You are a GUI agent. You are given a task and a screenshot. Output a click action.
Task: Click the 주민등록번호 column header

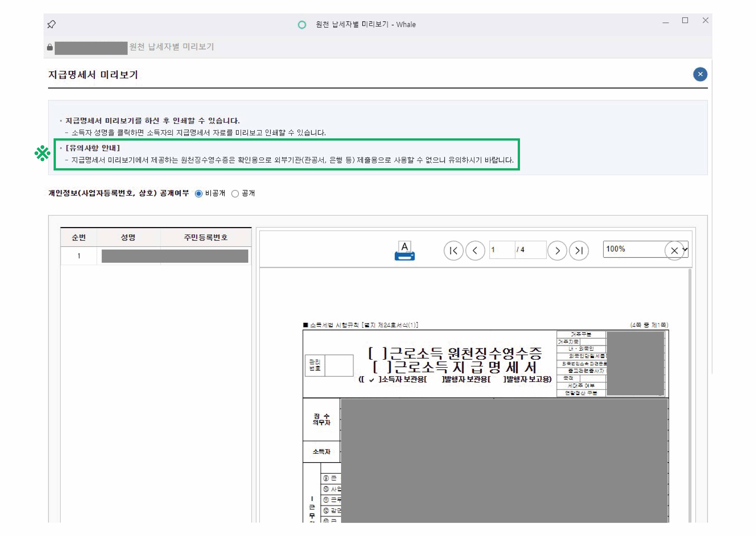pos(206,237)
